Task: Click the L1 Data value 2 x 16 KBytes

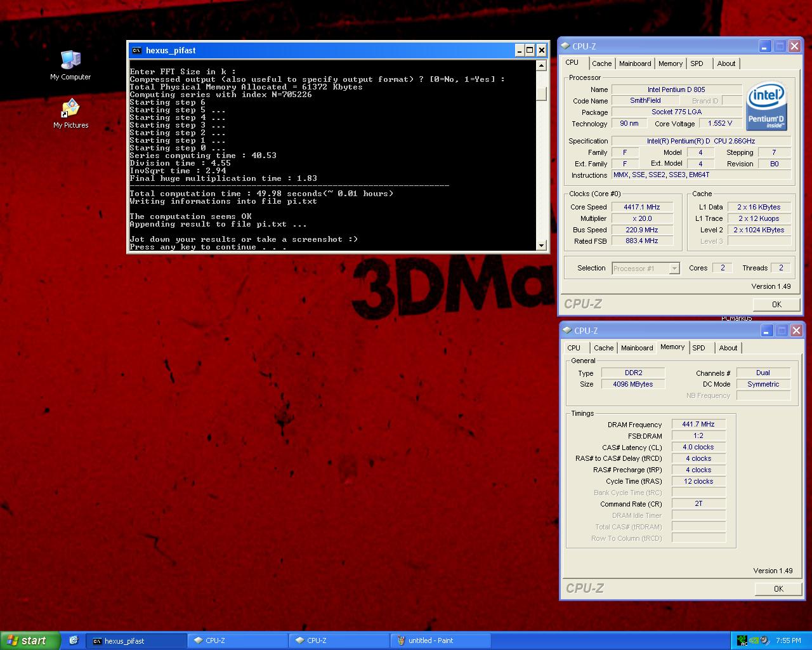Action: point(759,207)
